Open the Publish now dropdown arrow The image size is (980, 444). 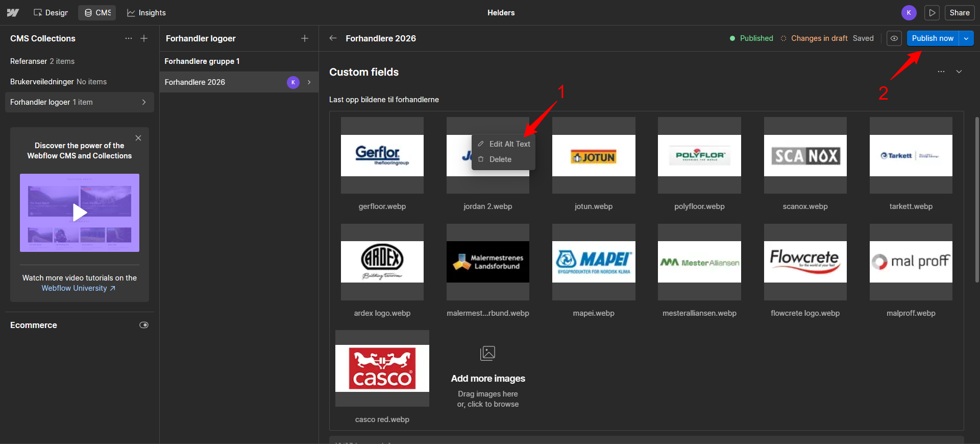pyautogui.click(x=966, y=38)
